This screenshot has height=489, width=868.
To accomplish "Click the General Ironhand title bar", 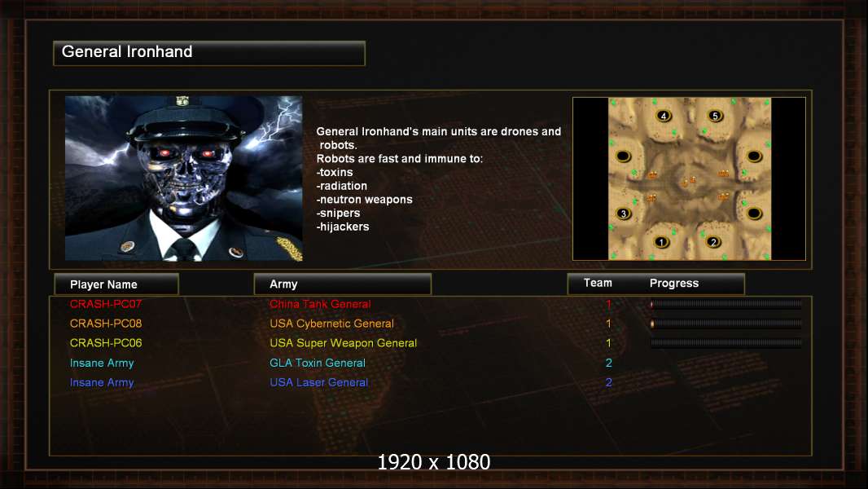I will click(209, 53).
